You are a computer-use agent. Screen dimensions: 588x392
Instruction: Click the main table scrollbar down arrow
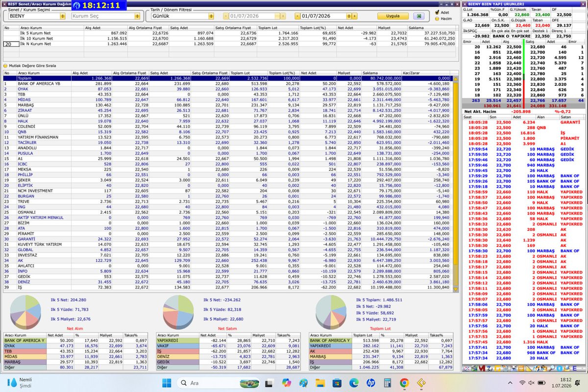click(x=455, y=290)
